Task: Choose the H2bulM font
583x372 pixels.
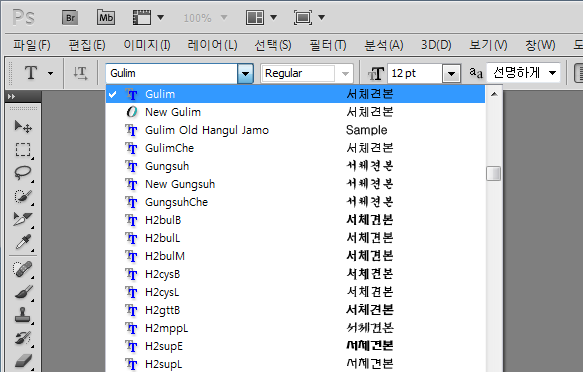Action: (x=296, y=256)
